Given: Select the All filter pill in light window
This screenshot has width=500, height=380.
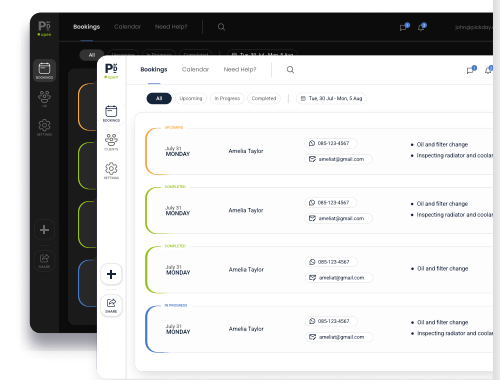Looking at the screenshot, I should (159, 98).
